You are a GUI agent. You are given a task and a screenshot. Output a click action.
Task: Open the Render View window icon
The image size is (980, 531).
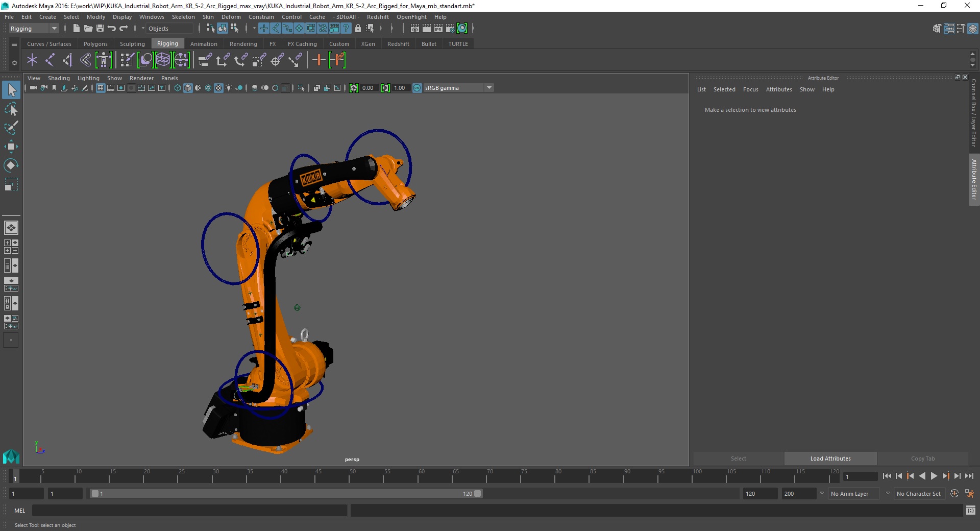coord(415,29)
